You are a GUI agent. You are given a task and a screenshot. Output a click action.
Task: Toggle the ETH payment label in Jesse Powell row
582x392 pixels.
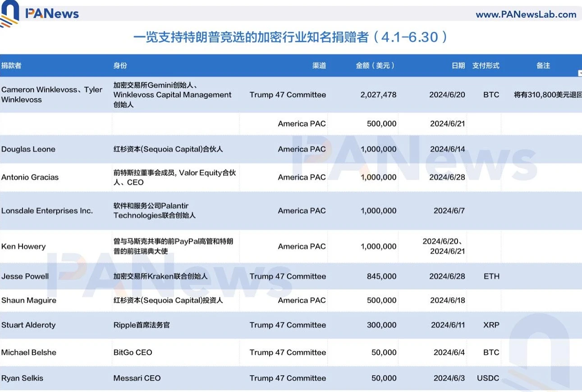(491, 276)
